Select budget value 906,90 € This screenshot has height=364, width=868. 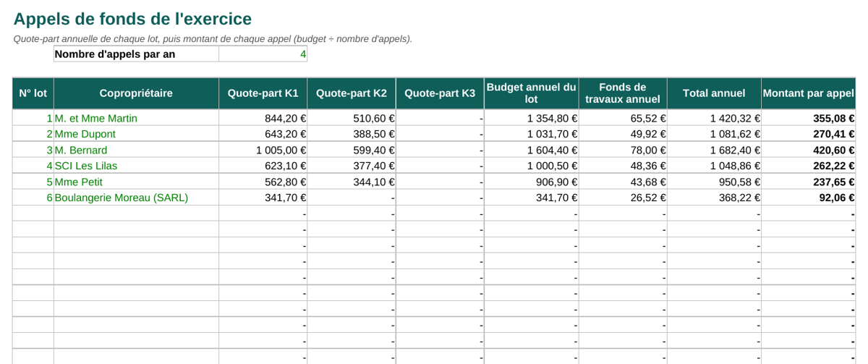[x=532, y=182]
